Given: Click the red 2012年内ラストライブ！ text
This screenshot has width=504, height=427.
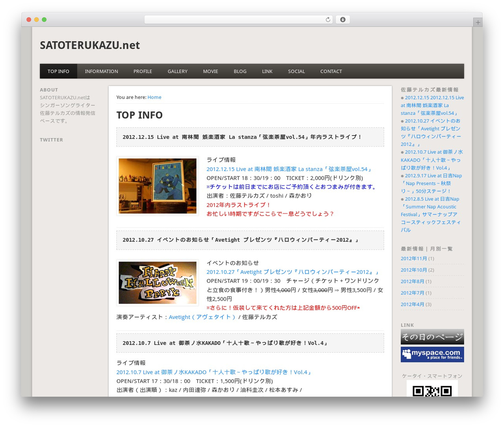Looking at the screenshot, I should 239,205.
